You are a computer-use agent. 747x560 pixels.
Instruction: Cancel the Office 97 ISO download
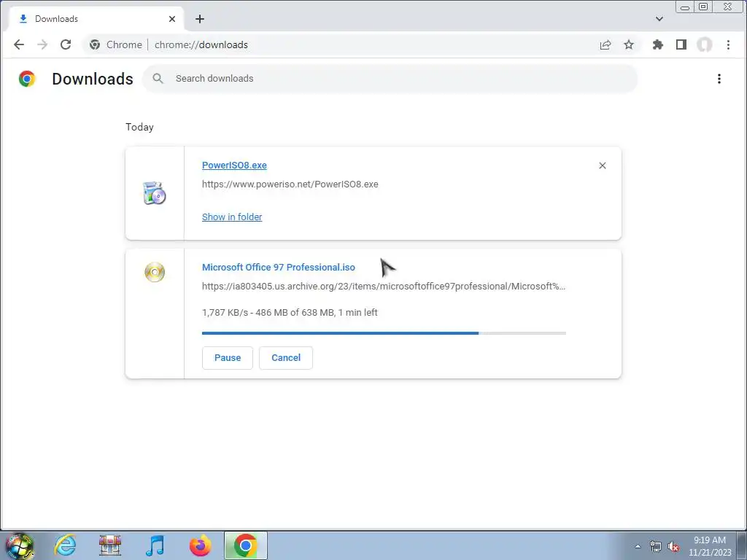pyautogui.click(x=286, y=358)
